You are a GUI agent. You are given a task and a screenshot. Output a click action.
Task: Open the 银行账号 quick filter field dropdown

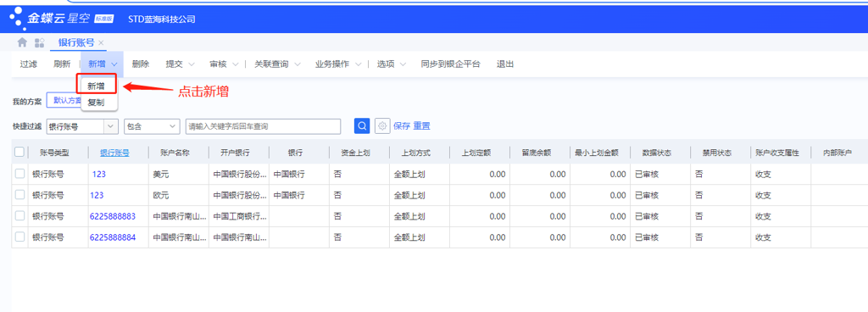pos(111,126)
